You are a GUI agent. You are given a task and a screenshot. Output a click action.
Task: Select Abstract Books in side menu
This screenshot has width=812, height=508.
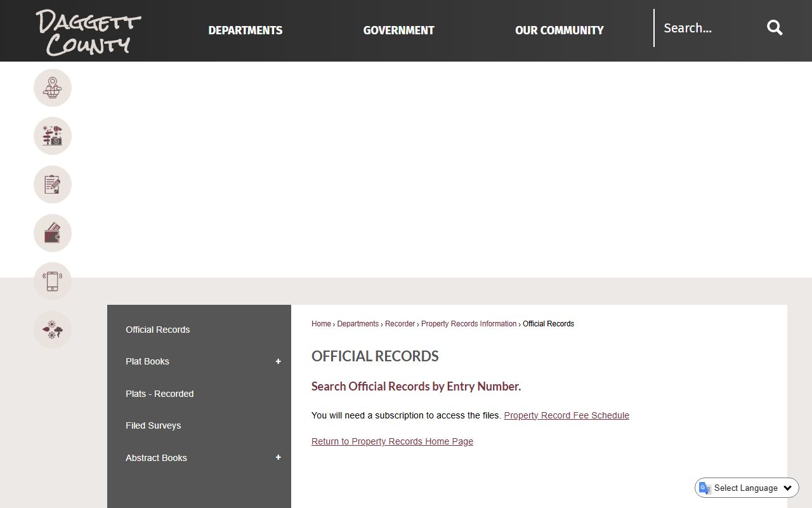(156, 458)
